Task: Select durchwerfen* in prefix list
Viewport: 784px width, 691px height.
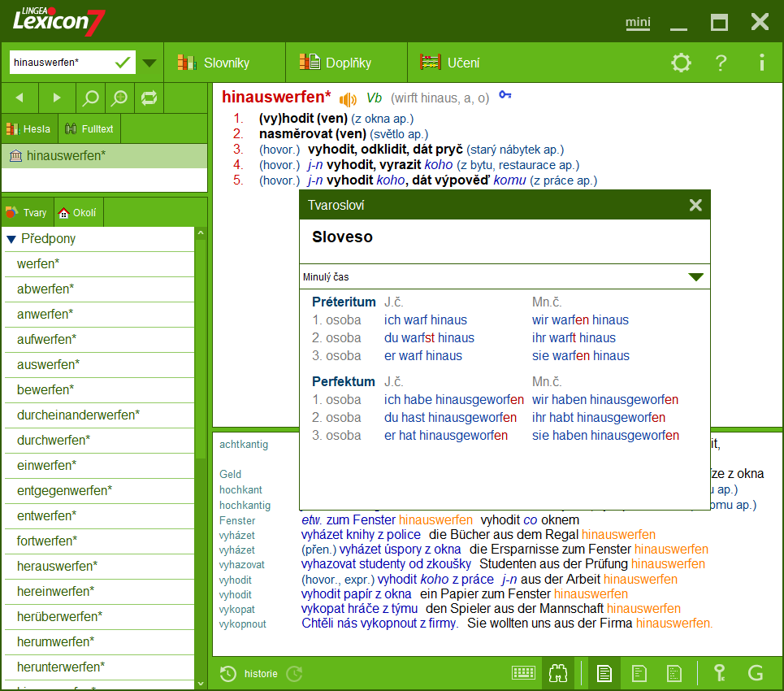Action: (x=99, y=441)
